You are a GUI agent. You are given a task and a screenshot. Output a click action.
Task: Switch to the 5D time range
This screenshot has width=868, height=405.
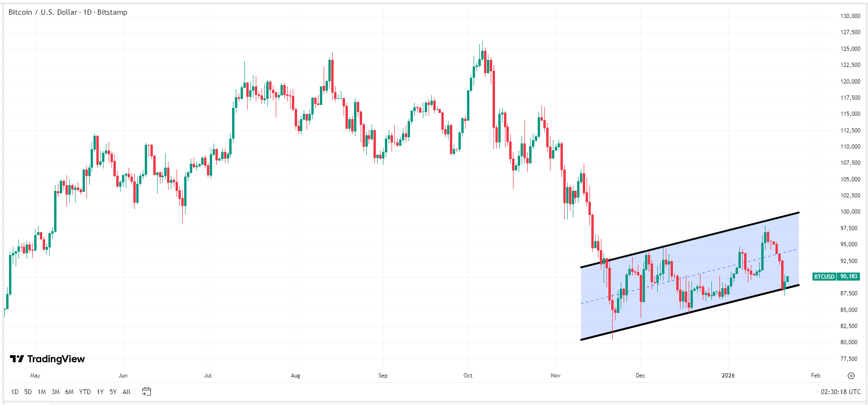[x=28, y=392]
